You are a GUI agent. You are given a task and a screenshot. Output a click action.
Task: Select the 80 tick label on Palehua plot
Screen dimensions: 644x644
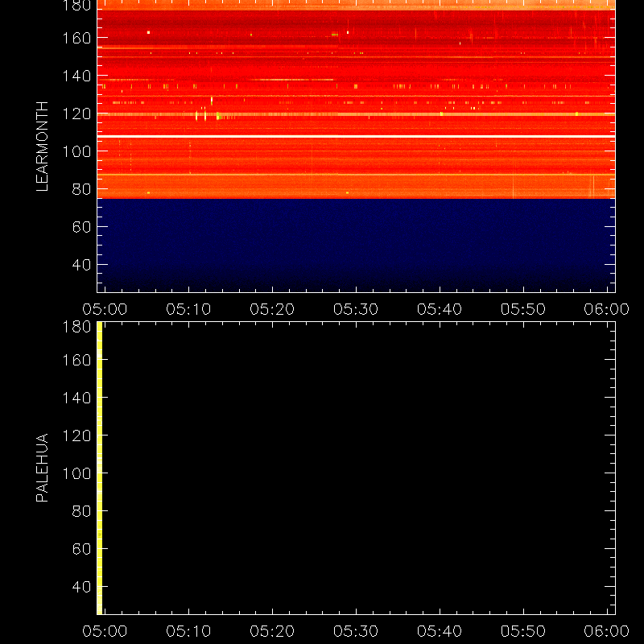pyautogui.click(x=81, y=511)
